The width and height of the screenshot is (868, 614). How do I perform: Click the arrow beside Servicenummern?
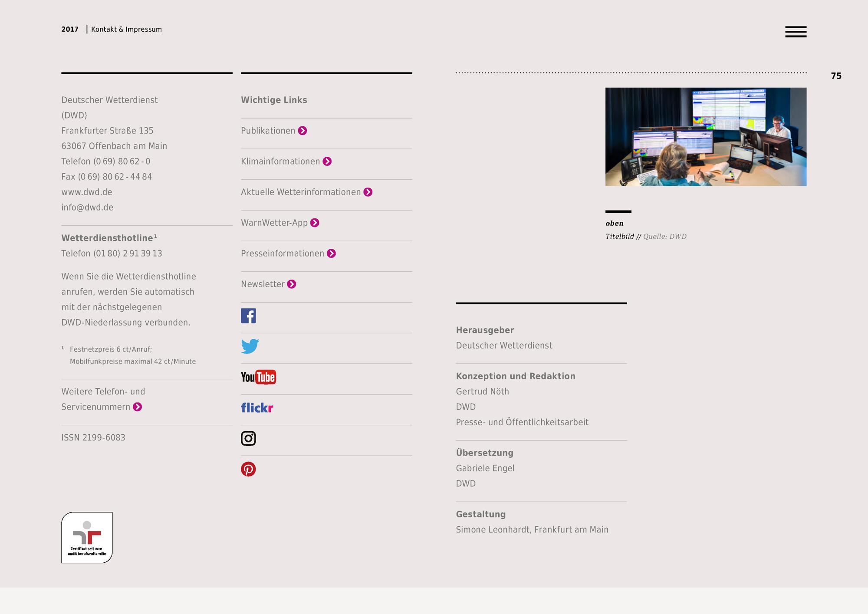click(137, 407)
